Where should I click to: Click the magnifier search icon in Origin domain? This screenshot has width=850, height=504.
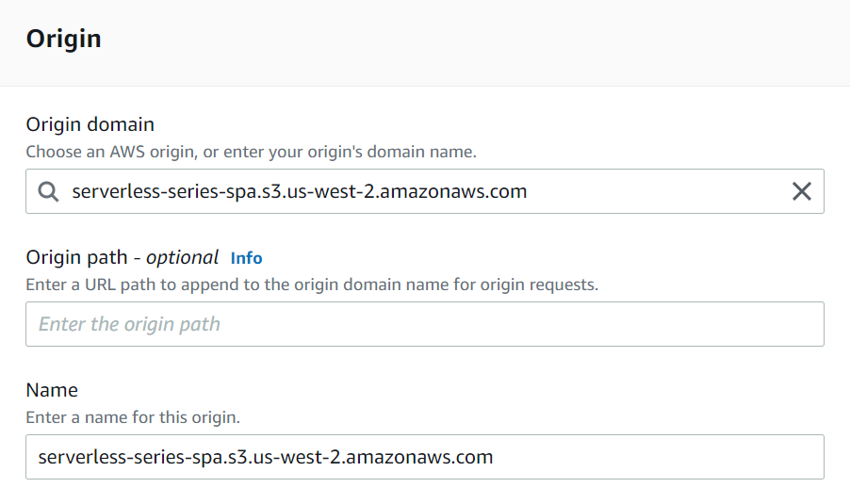pyautogui.click(x=48, y=191)
